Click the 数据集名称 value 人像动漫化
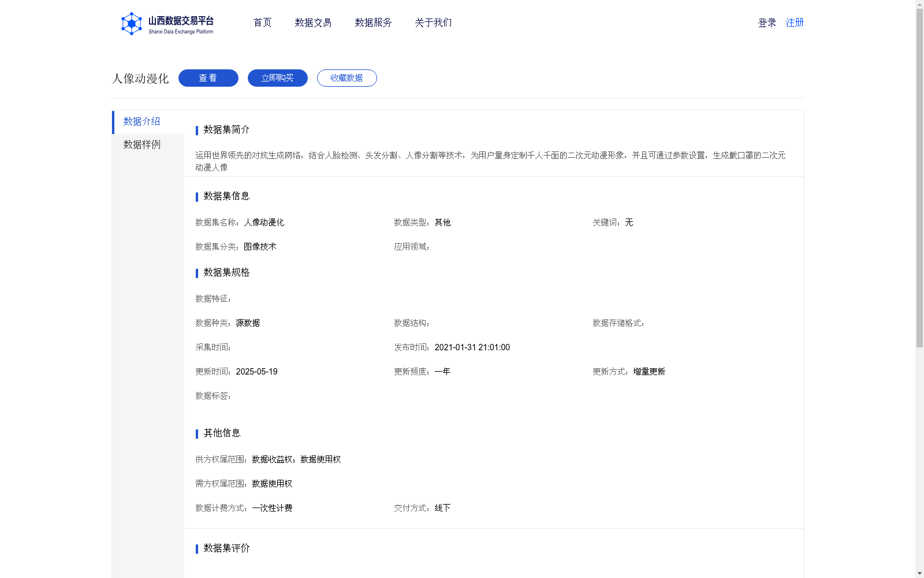The height and width of the screenshot is (578, 924). tap(264, 223)
